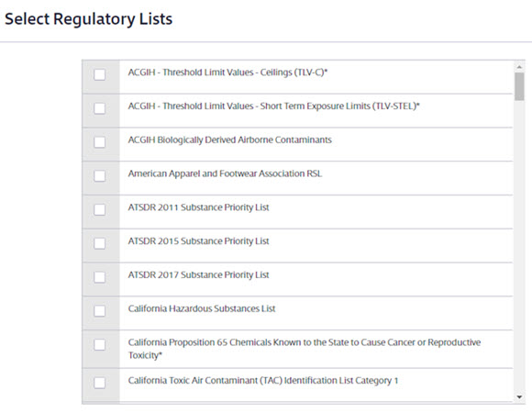
Task: Enable ATSDR 2017 Substance Priority List checkbox
Action: coord(99,277)
